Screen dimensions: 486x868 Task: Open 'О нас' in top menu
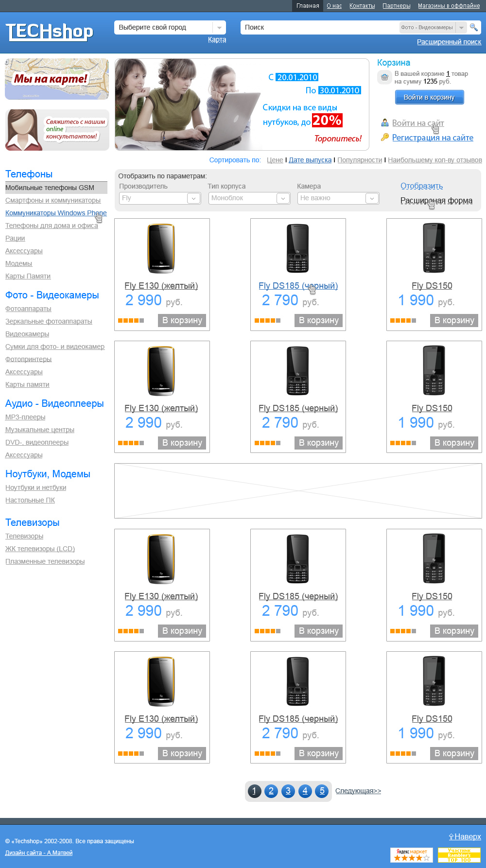[x=334, y=6]
